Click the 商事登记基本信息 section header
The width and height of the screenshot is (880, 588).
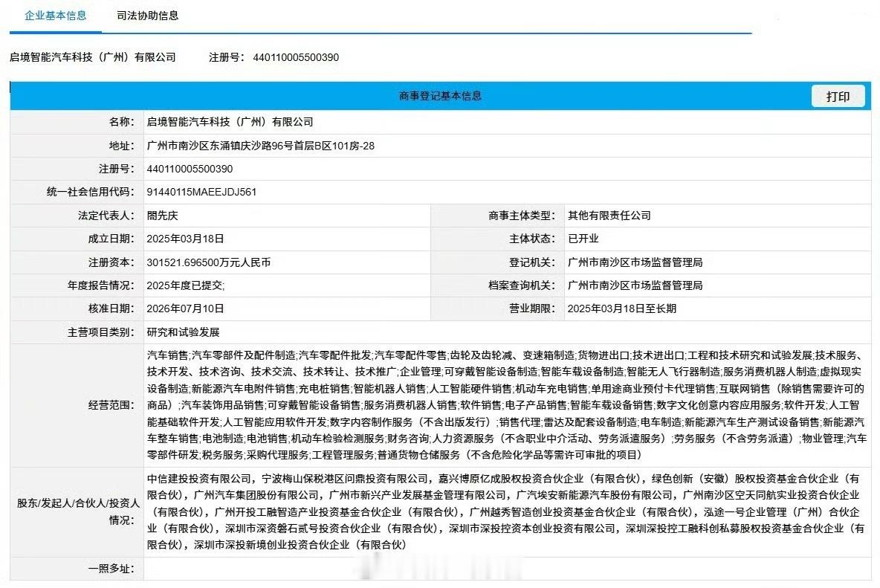point(441,96)
